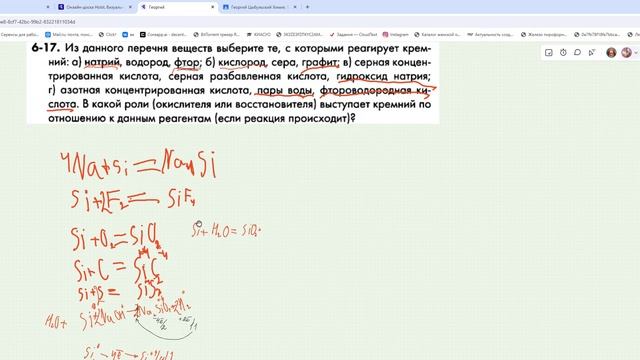Close the active Георгий tab
The width and height of the screenshot is (640, 360).
click(x=212, y=7)
